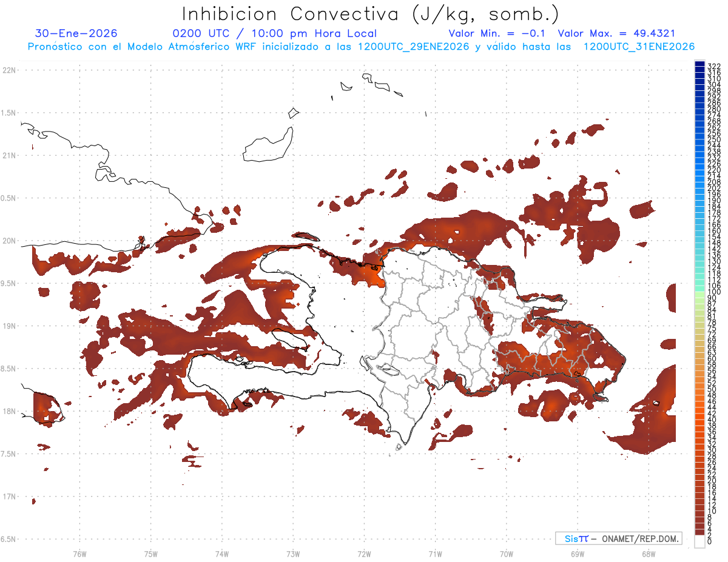Click the '75W' longitude label
The width and height of the screenshot is (728, 562).
tap(151, 554)
